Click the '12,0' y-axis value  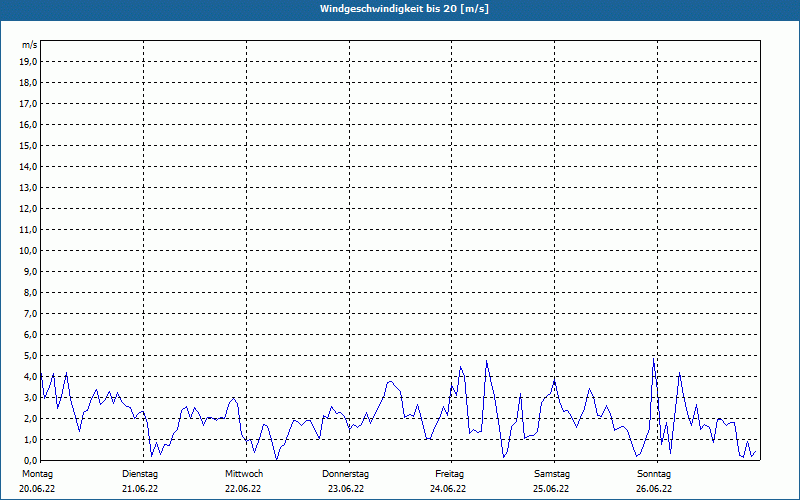click(29, 209)
